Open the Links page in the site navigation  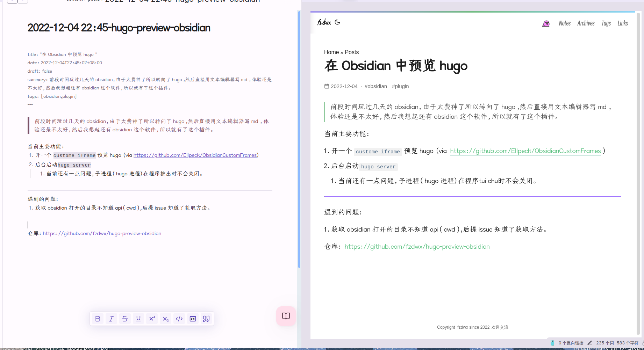(622, 23)
